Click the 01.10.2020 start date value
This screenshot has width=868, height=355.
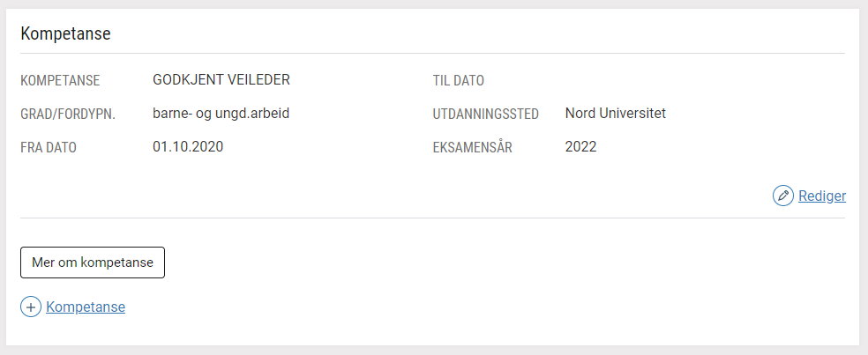click(188, 147)
